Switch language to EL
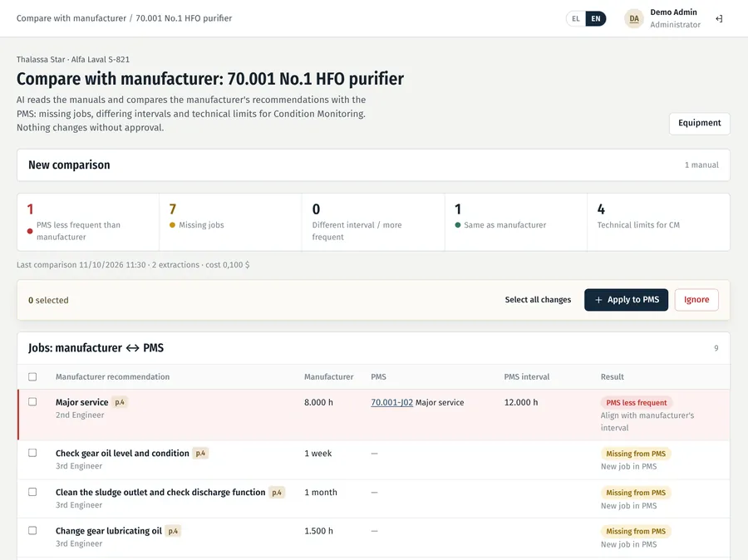The height and width of the screenshot is (560, 748). pos(576,18)
